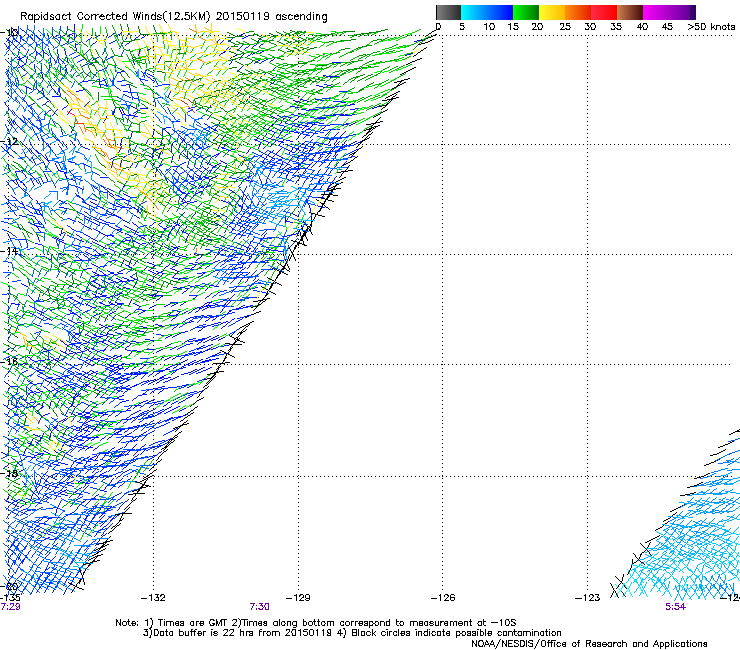This screenshot has width=740, height=650.
Task: Click the latitude label -14
Action: [10, 251]
